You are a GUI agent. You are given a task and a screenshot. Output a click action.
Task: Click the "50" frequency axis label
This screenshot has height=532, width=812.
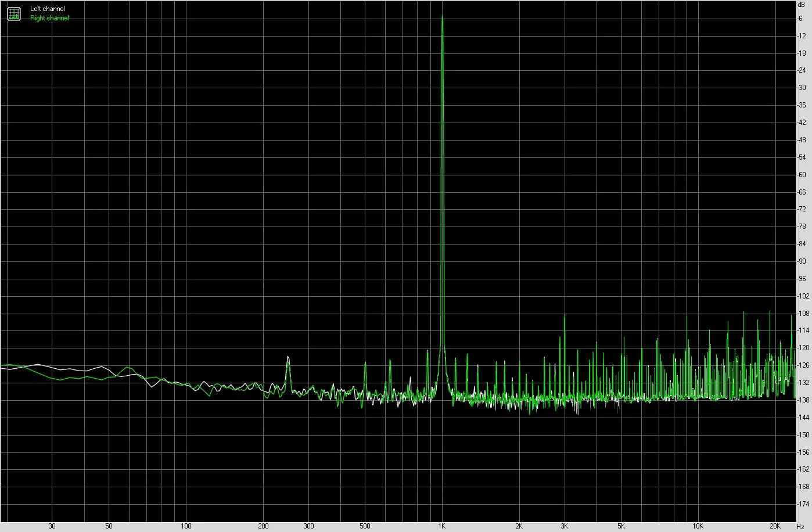pyautogui.click(x=109, y=526)
